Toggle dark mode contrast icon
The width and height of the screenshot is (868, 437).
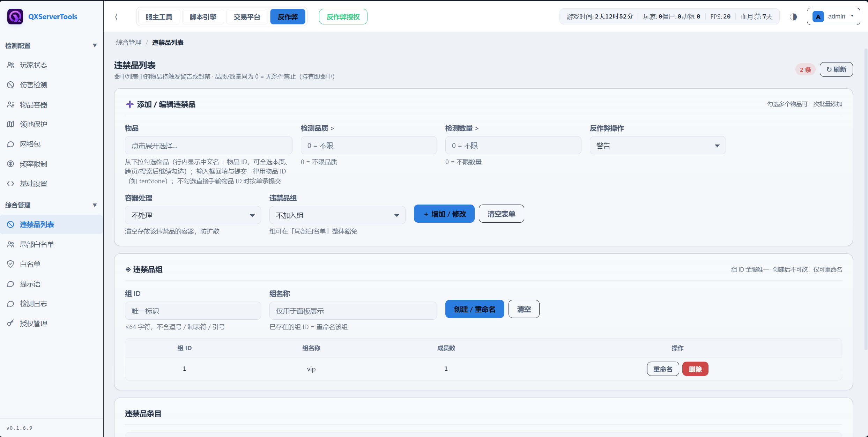point(793,17)
